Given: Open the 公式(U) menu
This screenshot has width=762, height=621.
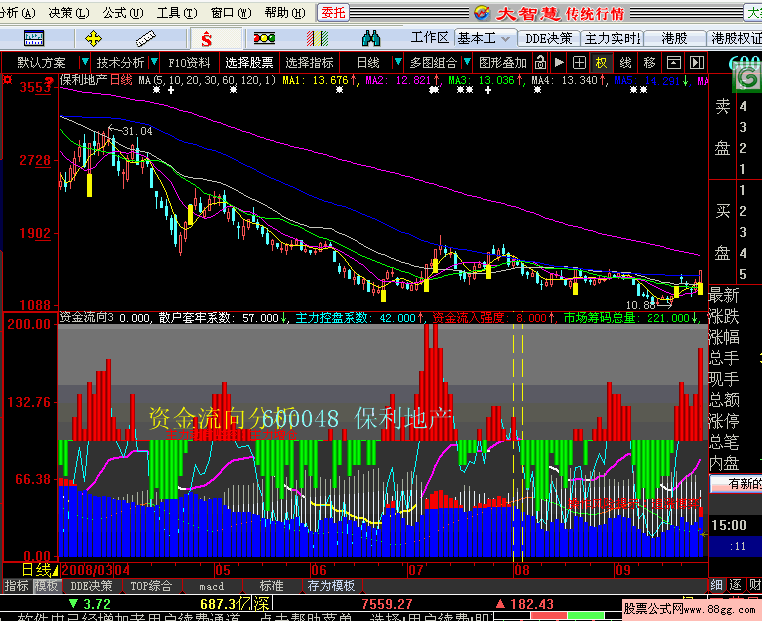Looking at the screenshot, I should (123, 13).
